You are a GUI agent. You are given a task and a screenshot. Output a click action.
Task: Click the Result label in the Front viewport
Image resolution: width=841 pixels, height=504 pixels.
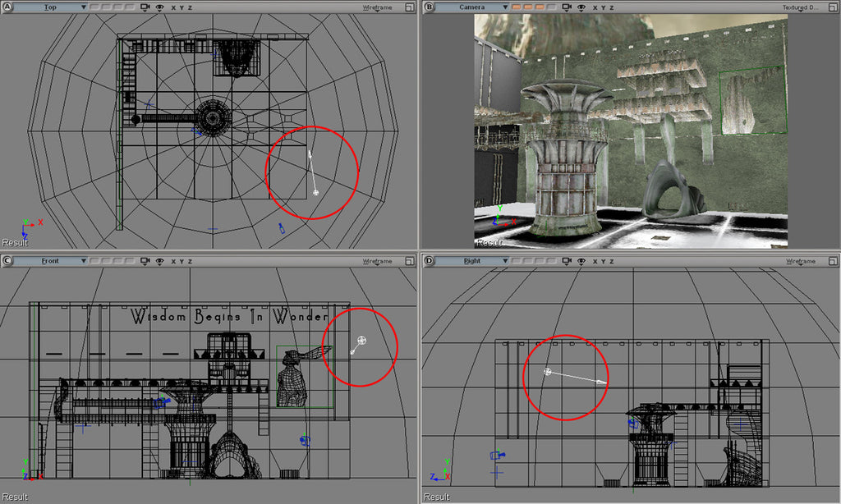(14, 494)
